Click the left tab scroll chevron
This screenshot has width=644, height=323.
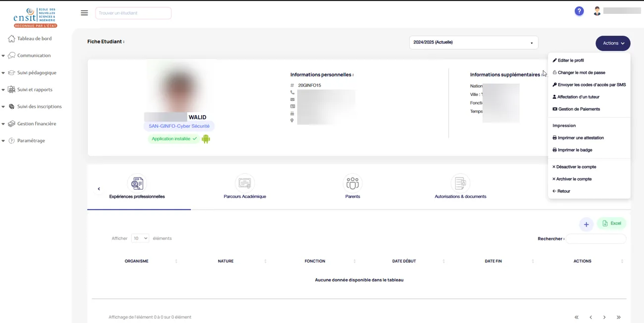click(x=99, y=189)
